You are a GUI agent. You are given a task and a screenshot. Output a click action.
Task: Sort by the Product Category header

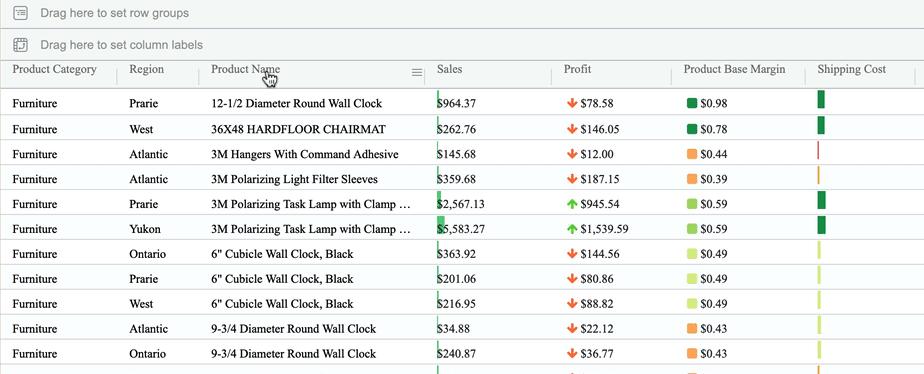coord(54,69)
